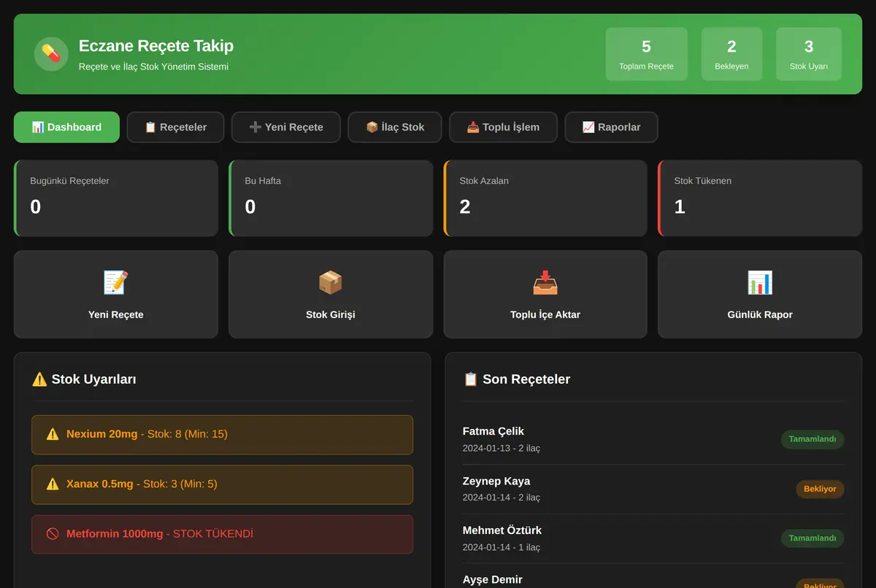Click the bar chart icon above Günlük Rapor

point(760,282)
